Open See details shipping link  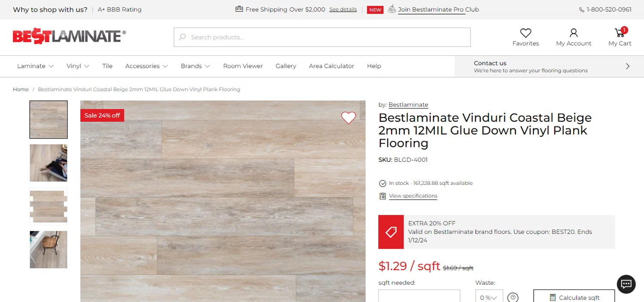tap(343, 9)
